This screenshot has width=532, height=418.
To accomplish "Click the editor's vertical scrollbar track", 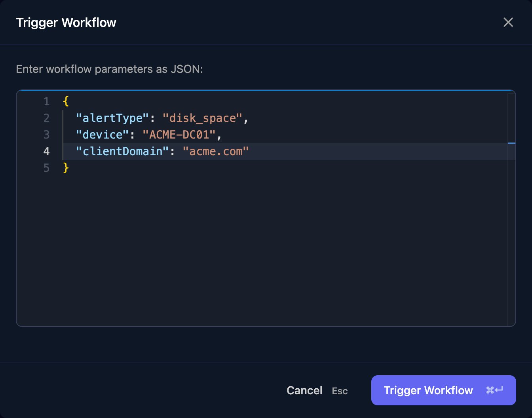I will [x=511, y=210].
